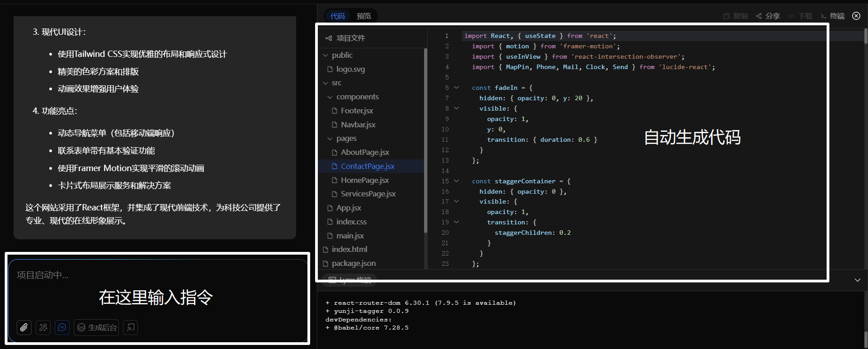Select the 代码 code tab
The width and height of the screenshot is (868, 349).
pos(338,16)
